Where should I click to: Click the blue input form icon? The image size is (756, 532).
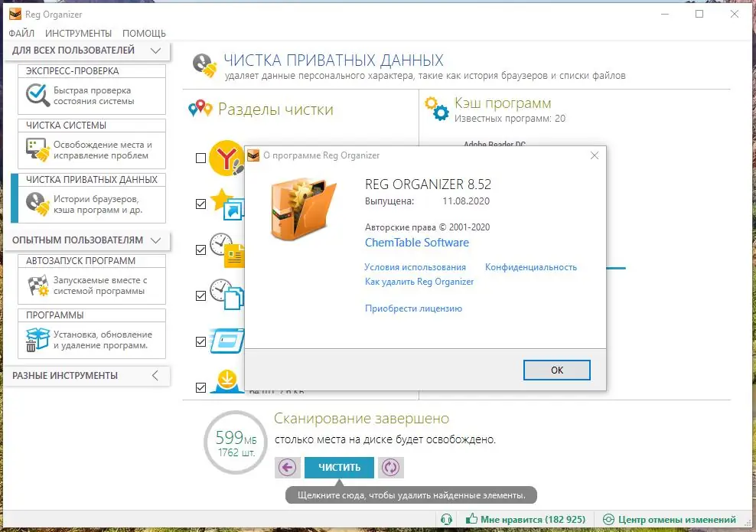tap(227, 341)
